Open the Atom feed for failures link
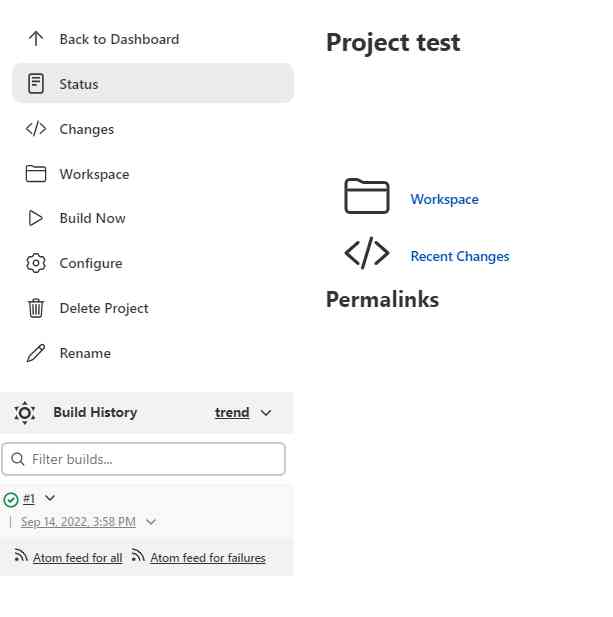Image resolution: width=613 pixels, height=617 pixels. point(208,558)
